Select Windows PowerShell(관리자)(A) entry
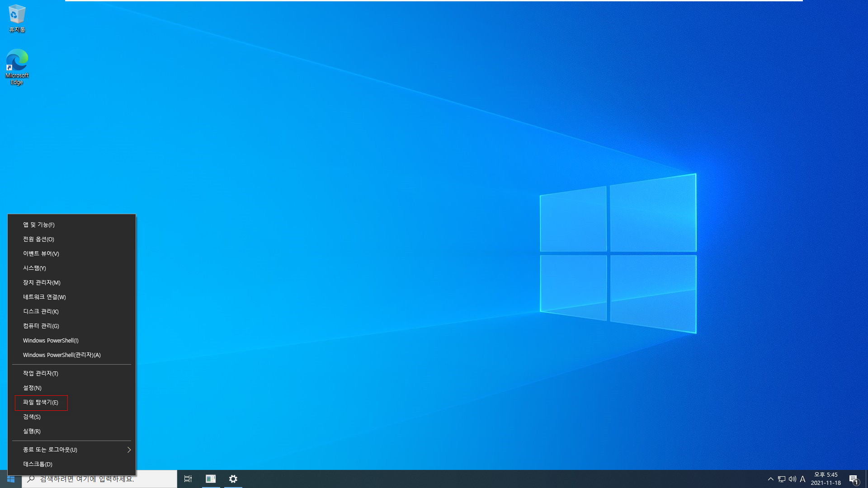 pyautogui.click(x=61, y=355)
